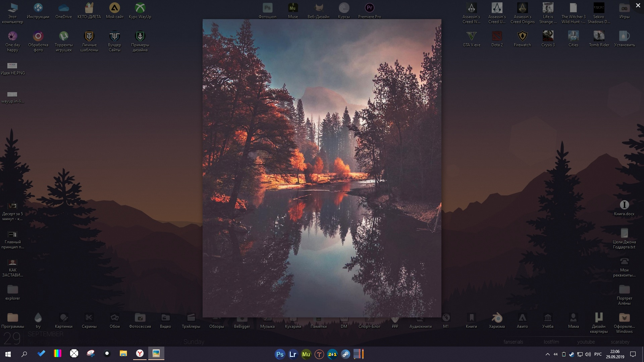Close the photo viewer with X
This screenshot has width=644, height=362.
pos(638,5)
